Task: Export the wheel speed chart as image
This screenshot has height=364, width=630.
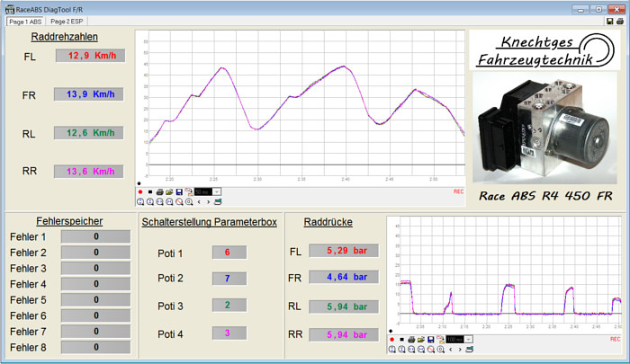Action: point(189,191)
